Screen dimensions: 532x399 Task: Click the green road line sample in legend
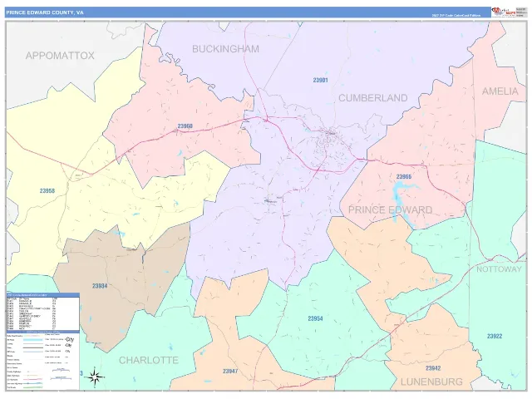[x=33, y=387]
